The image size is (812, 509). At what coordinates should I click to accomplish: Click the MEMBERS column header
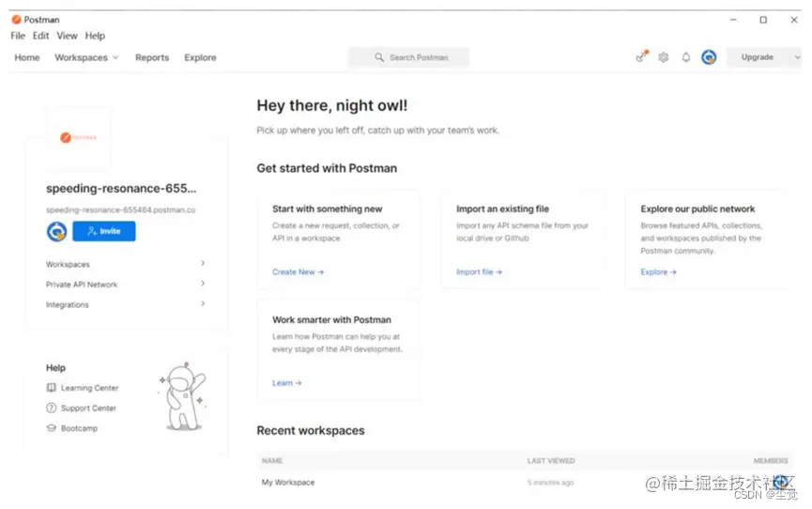point(771,460)
